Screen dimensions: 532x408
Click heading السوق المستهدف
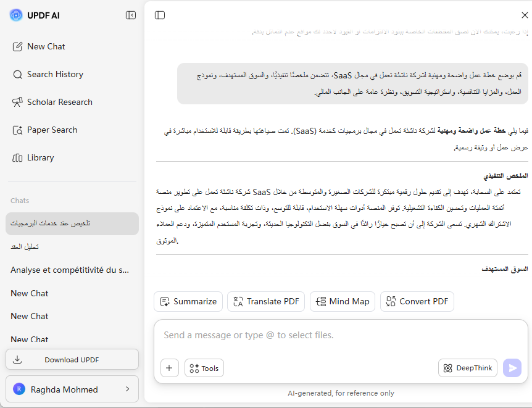pos(505,269)
